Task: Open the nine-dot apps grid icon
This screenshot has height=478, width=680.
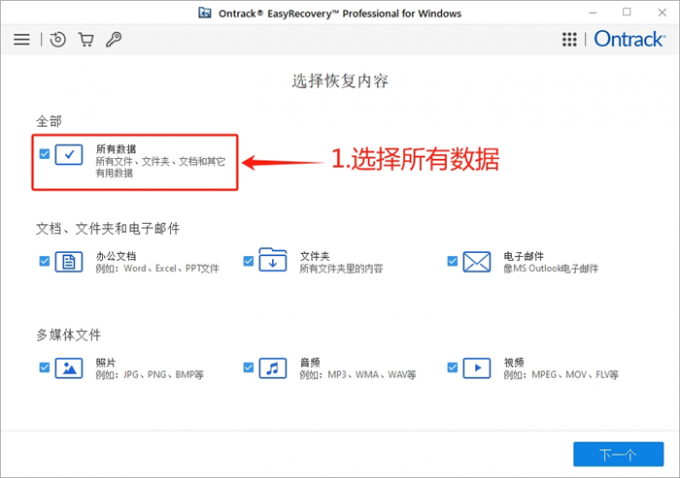Action: (569, 39)
